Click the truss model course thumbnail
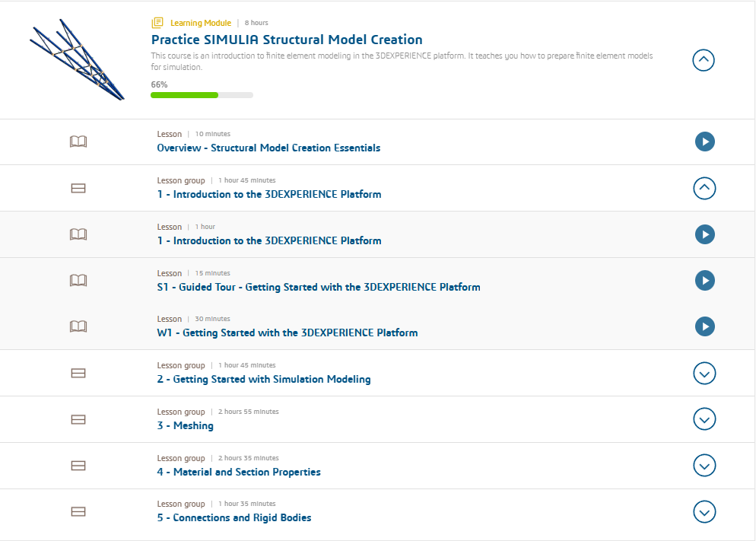This screenshot has height=541, width=756. (x=77, y=59)
